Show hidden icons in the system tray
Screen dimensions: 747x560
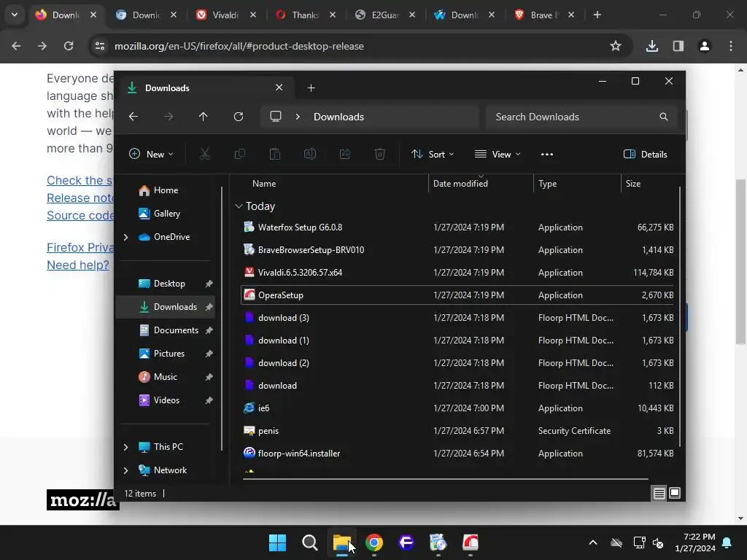pyautogui.click(x=593, y=542)
